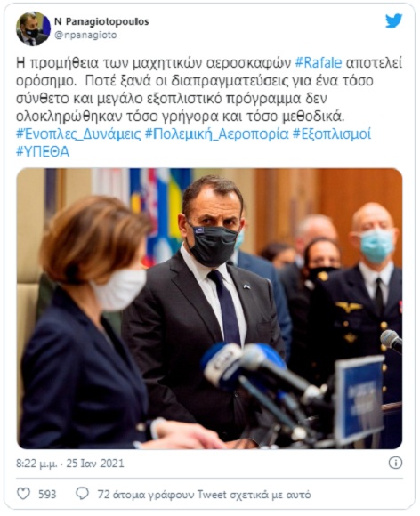Follow the #Rafale hashtag link

(x=319, y=62)
